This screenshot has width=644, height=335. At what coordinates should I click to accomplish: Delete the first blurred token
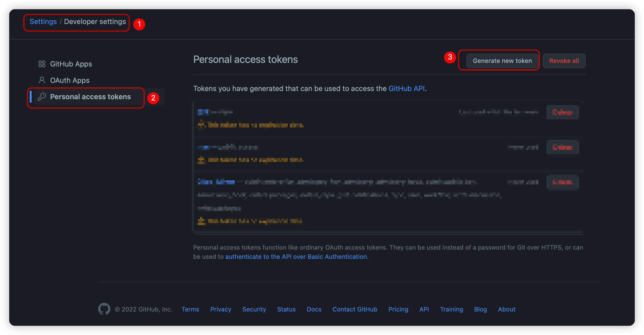click(562, 112)
